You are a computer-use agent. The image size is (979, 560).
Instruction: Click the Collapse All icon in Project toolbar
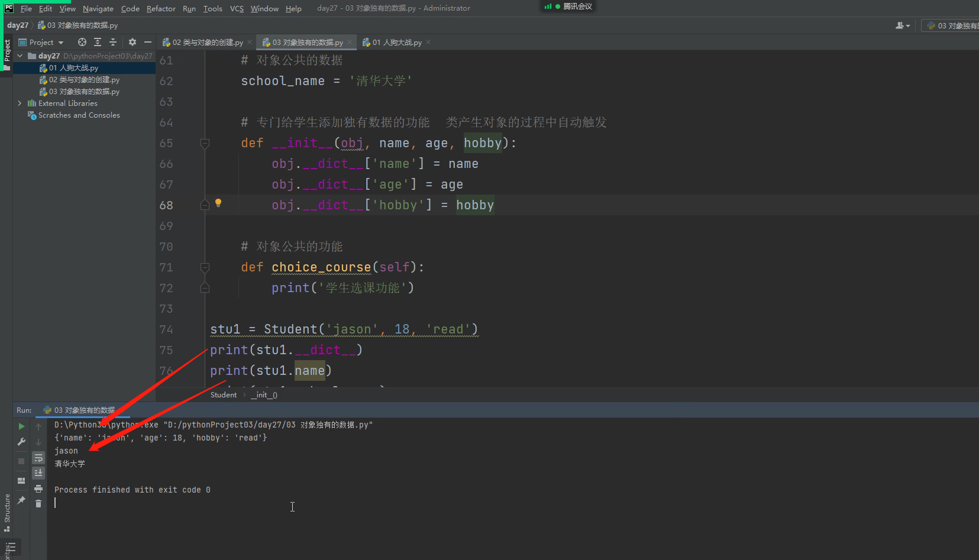pyautogui.click(x=113, y=42)
